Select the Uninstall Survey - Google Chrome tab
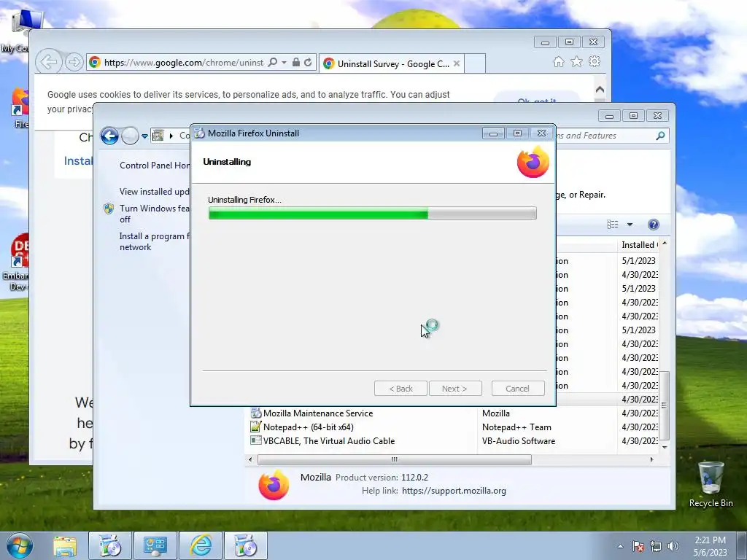This screenshot has height=560, width=747. click(392, 63)
